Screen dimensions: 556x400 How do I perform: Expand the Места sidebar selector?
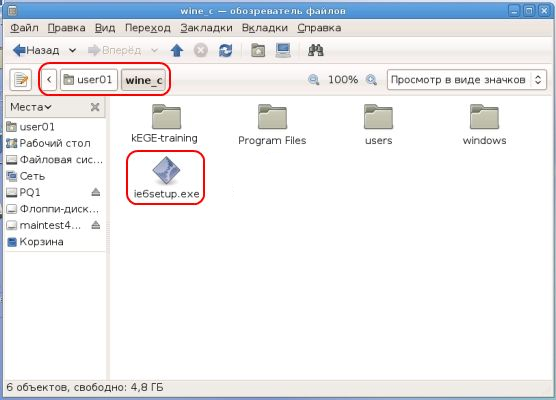(x=31, y=107)
